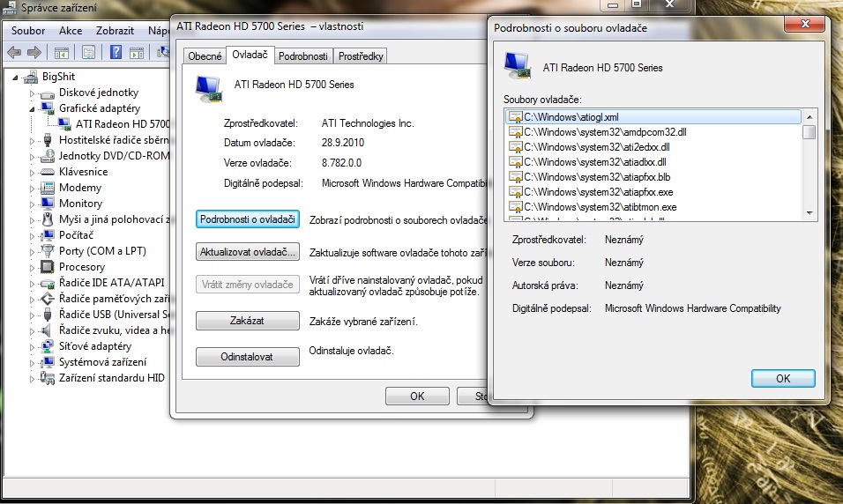
Task: Click the Monitory screen icon
Action: click(48, 204)
